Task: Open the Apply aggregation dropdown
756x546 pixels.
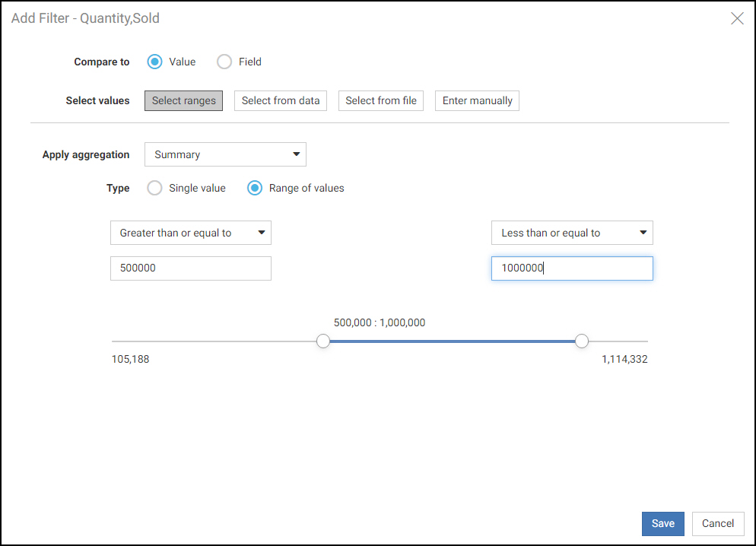Action: click(x=225, y=154)
